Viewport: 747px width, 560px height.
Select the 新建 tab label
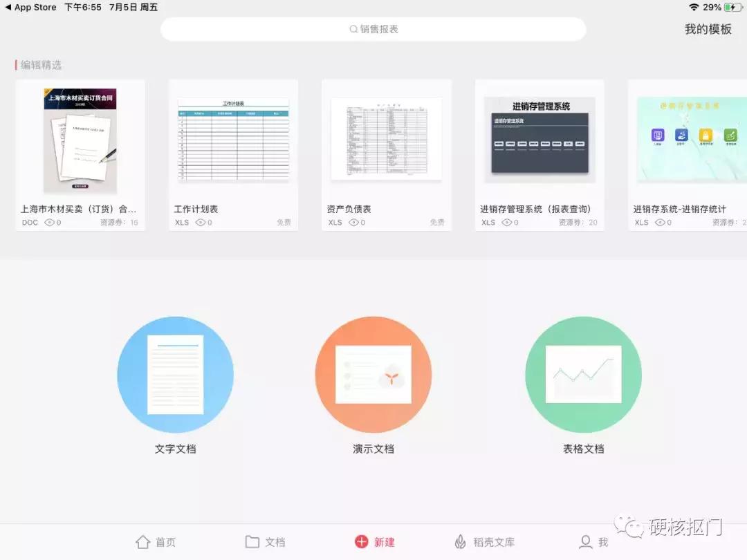(385, 543)
